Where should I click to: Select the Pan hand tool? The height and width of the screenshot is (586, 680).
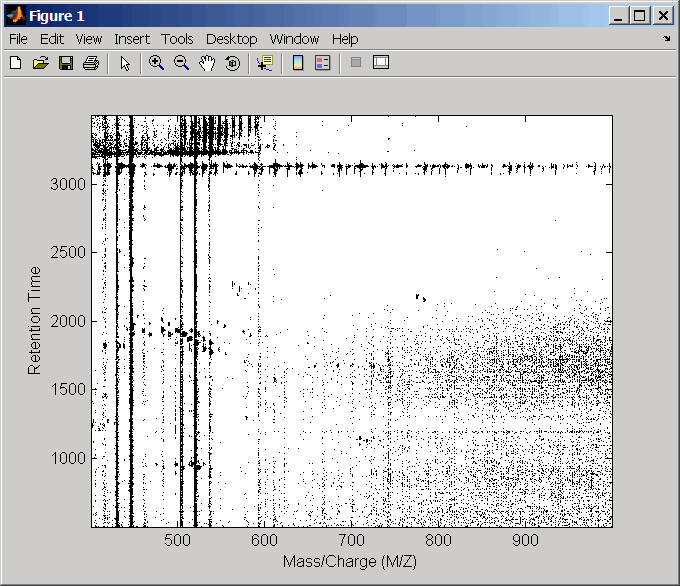tap(207, 63)
